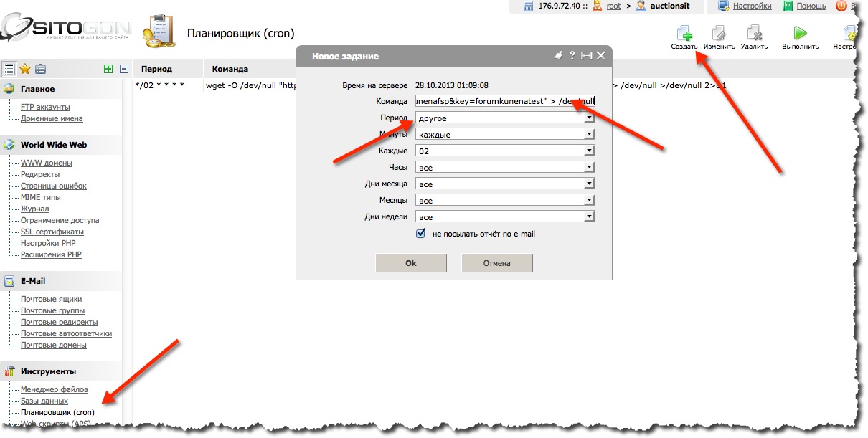Click the Отмена button
The height and width of the screenshot is (438, 868).
tap(496, 263)
